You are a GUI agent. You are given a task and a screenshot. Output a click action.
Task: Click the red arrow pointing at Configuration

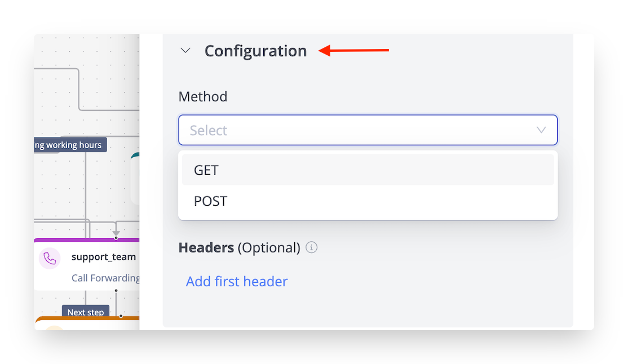(354, 51)
